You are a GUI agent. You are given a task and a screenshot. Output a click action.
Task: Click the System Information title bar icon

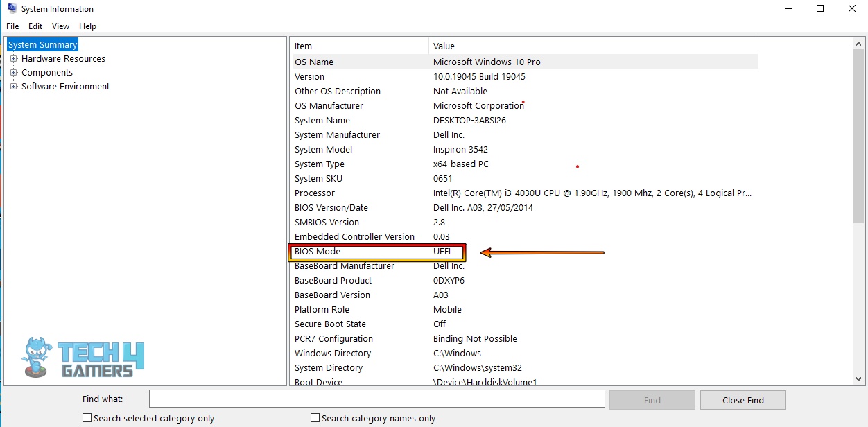[12, 8]
